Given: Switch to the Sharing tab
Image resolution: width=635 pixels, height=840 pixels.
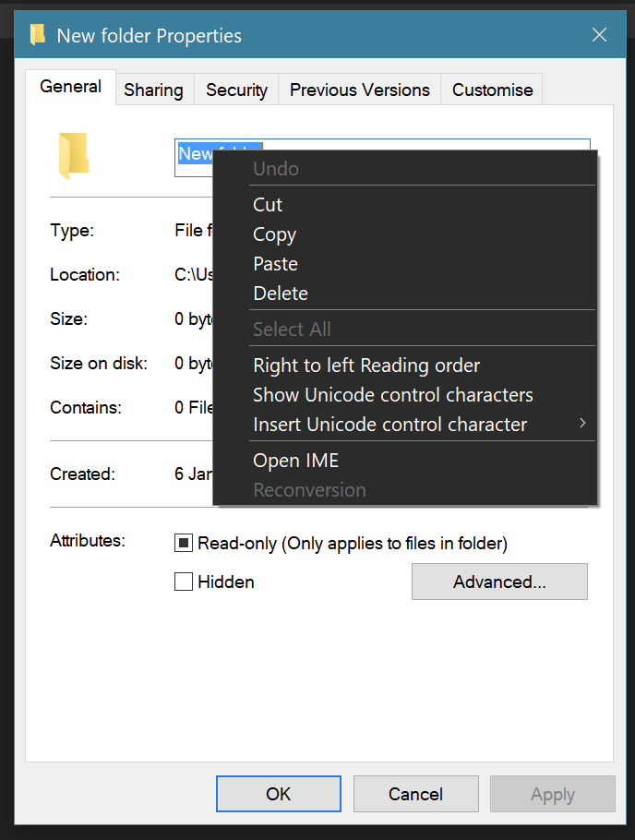Looking at the screenshot, I should tap(153, 90).
